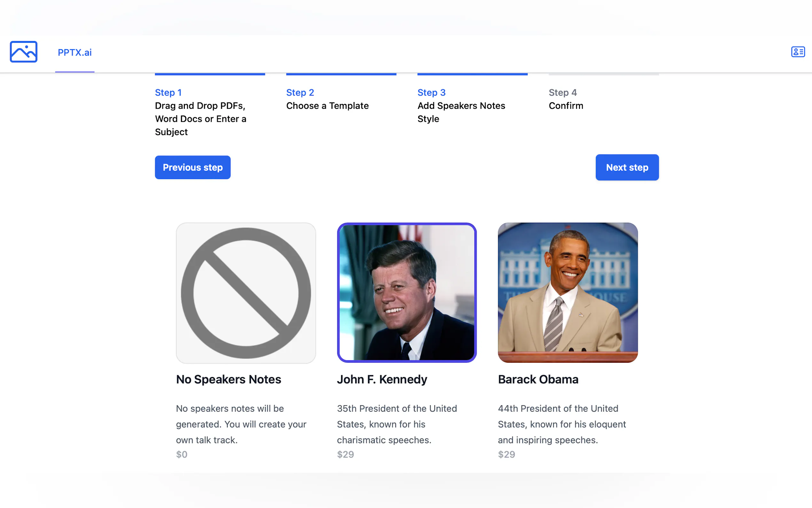Screen dimensions: 812x508
Task: Click the No Speakers Notes title
Action: click(228, 379)
